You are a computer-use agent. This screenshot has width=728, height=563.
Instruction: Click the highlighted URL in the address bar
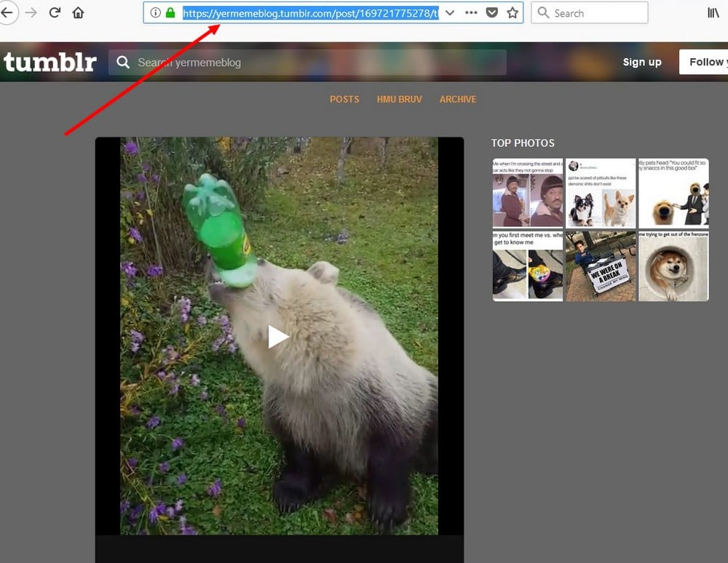pyautogui.click(x=311, y=13)
